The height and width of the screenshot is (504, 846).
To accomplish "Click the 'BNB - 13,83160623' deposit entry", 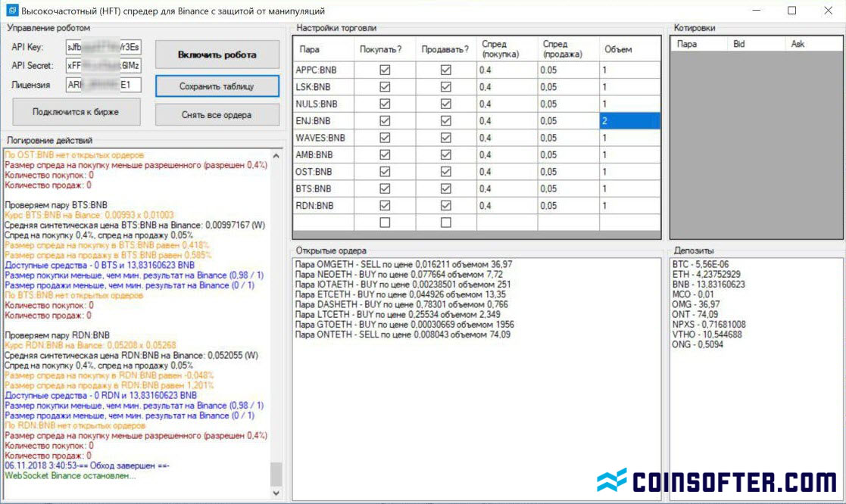I will pyautogui.click(x=708, y=285).
